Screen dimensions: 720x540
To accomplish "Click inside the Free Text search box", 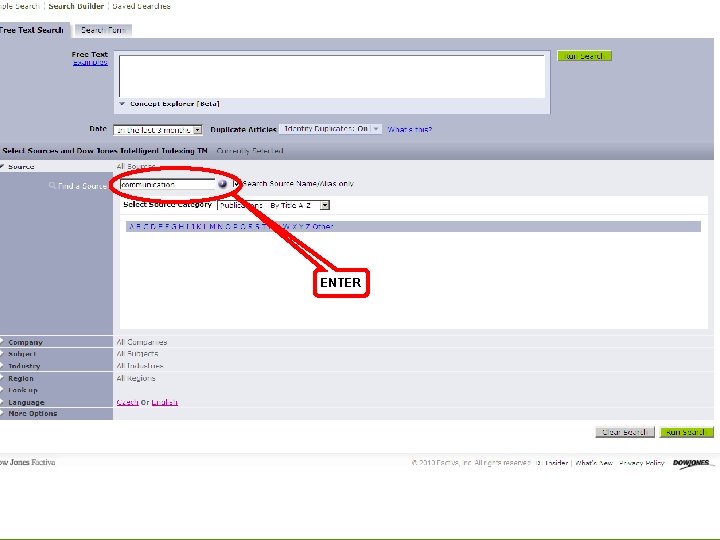I will tap(332, 76).
